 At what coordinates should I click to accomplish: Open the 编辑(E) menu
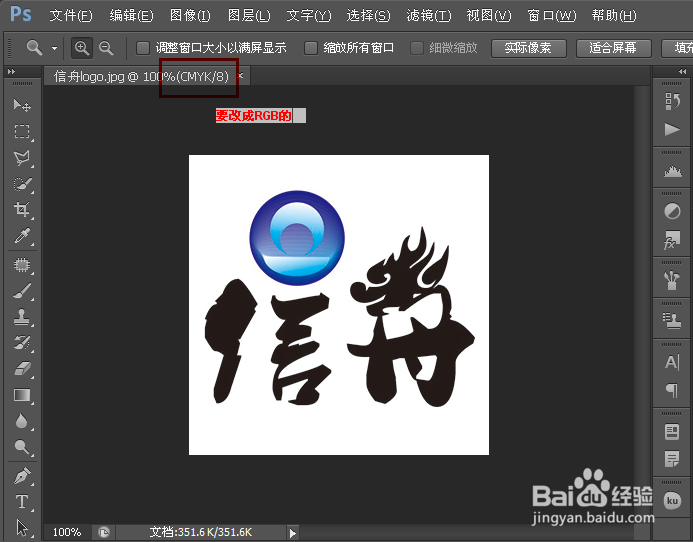[x=131, y=16]
